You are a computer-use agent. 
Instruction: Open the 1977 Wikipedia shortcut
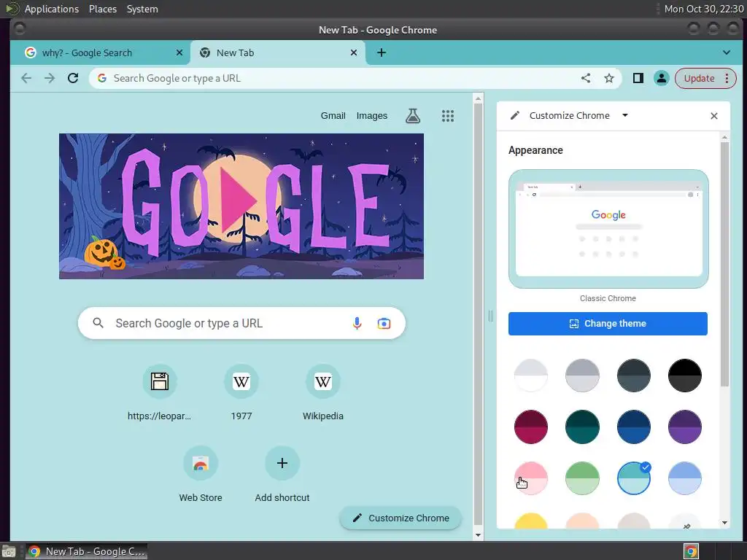[241, 393]
